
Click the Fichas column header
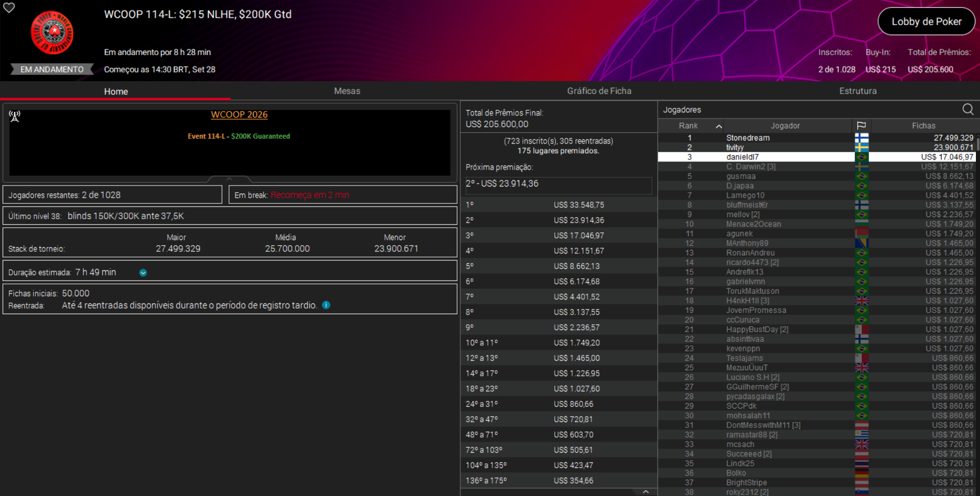(923, 126)
